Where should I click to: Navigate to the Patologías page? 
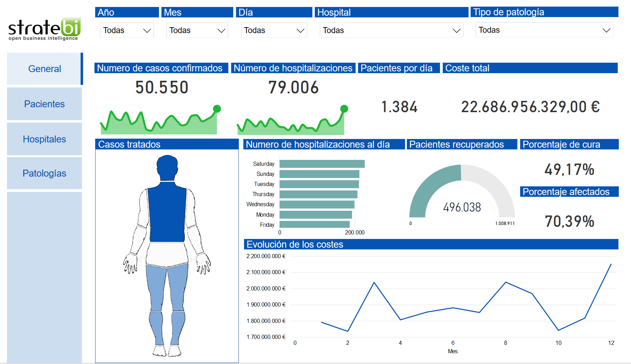[45, 173]
